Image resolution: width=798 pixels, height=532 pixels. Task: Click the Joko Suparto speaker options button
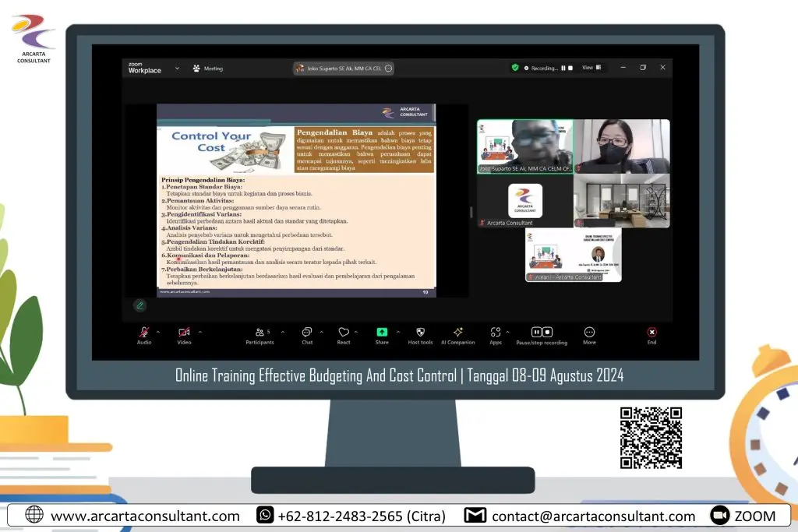tap(388, 69)
